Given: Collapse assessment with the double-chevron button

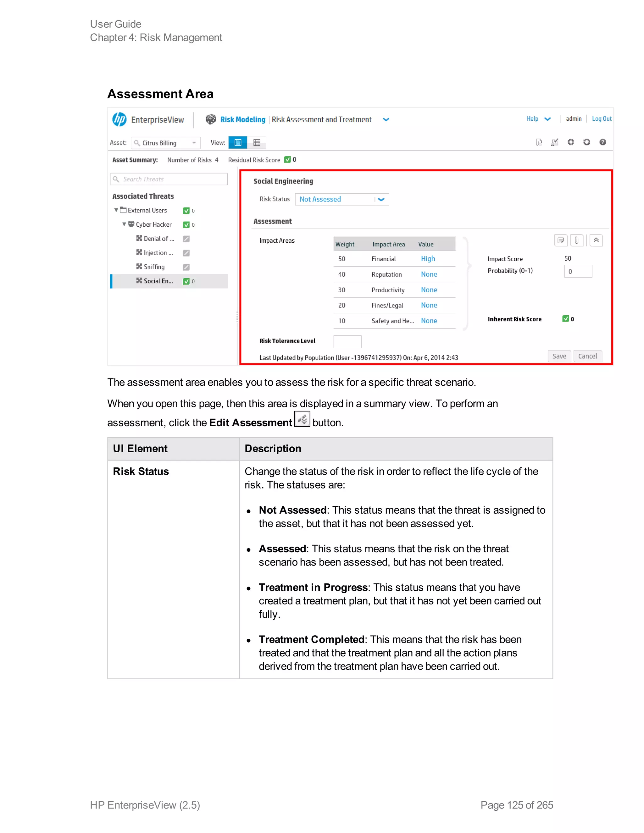Looking at the screenshot, I should click(x=596, y=240).
